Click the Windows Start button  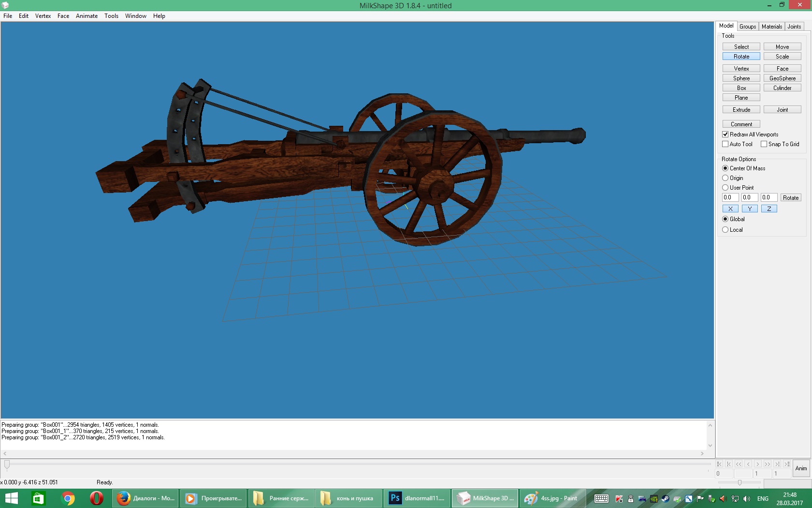(11, 498)
